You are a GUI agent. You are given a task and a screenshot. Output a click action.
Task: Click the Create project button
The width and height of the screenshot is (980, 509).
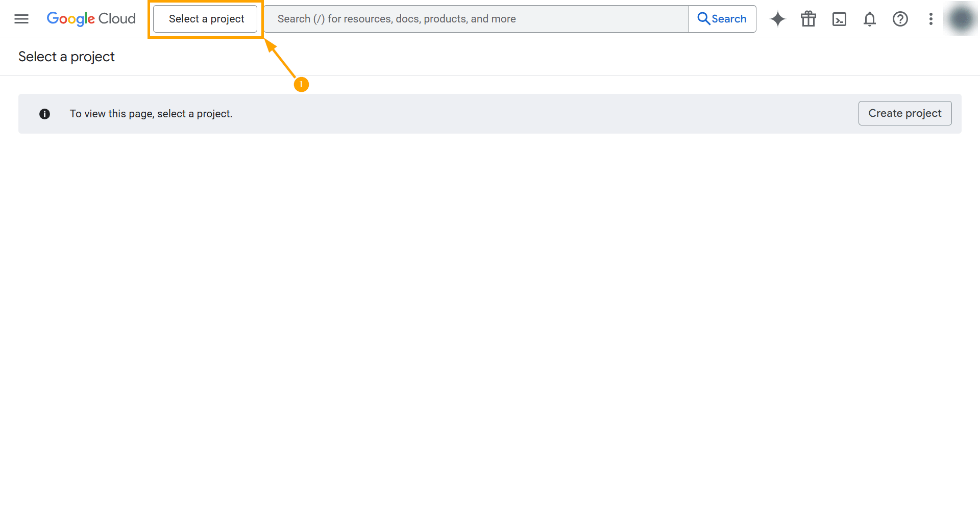904,113
